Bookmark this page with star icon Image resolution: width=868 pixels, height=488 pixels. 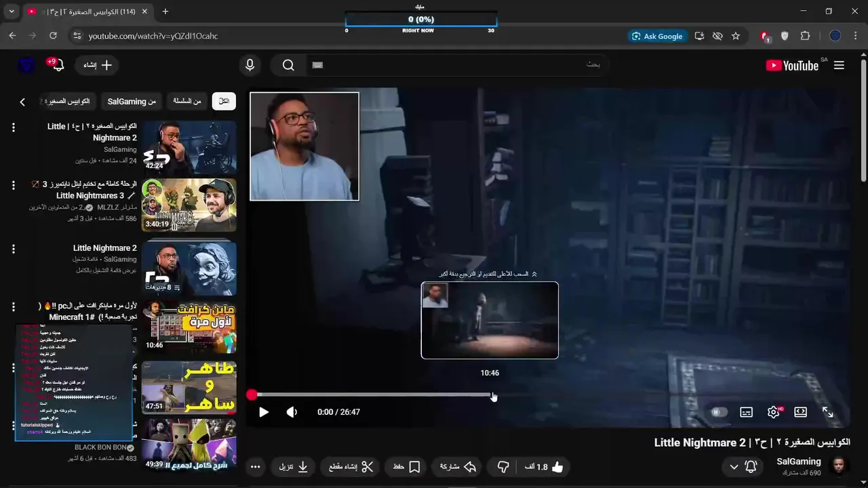736,36
